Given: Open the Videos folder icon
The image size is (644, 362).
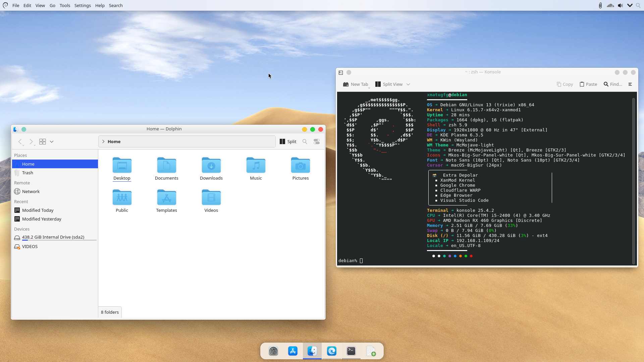Looking at the screenshot, I should [211, 197].
